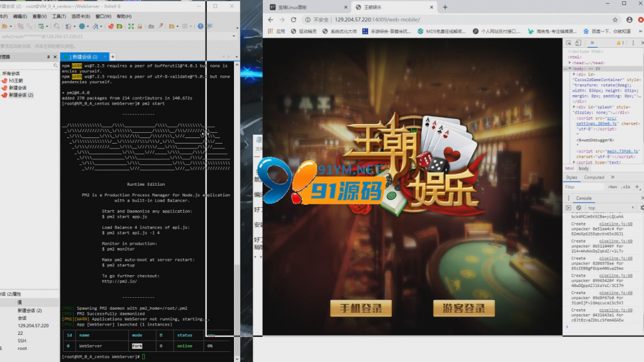Image resolution: width=644 pixels, height=362 pixels.
Task: Open the Chrome profile avatar icon
Action: click(x=629, y=20)
